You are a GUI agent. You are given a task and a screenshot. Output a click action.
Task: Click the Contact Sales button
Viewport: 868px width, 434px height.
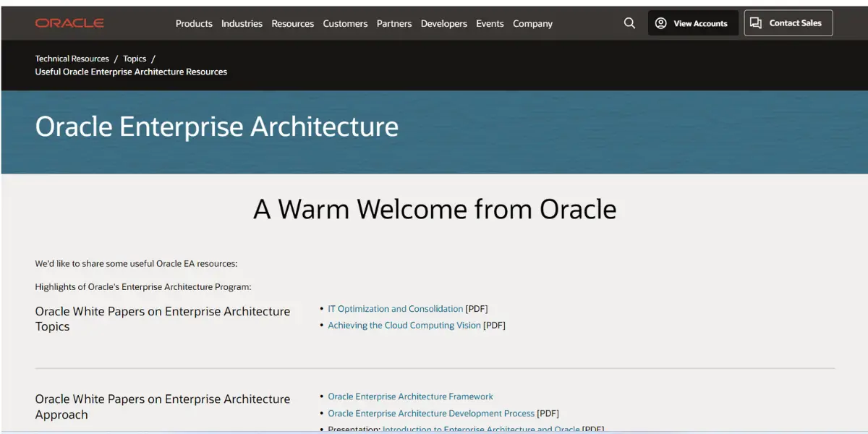788,23
